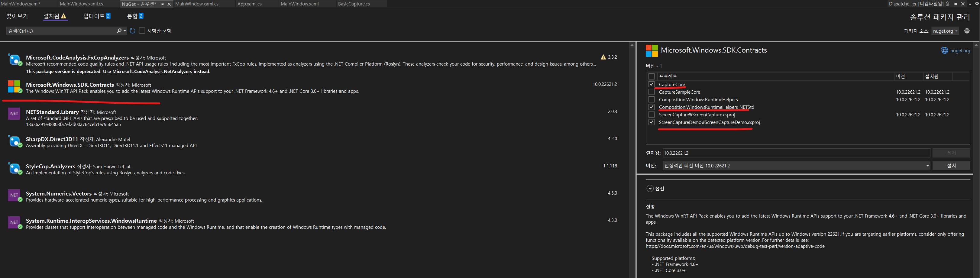
Task: Click the update count badge 2
Action: [108, 16]
